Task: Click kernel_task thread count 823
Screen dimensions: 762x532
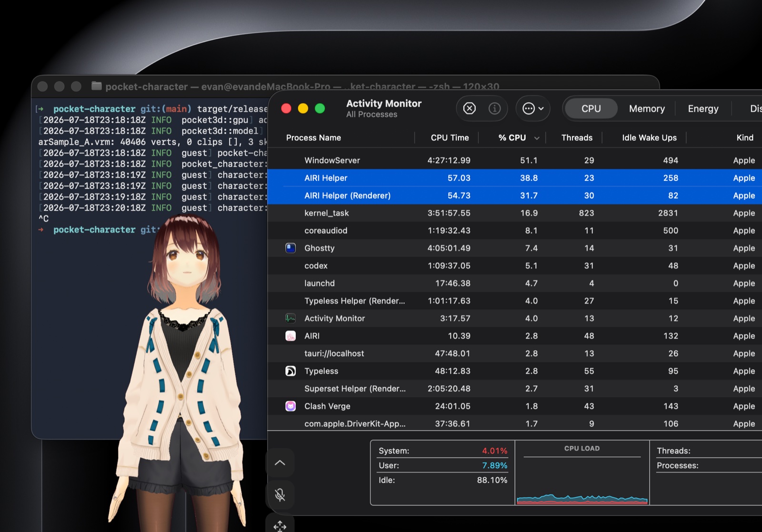Action: coord(586,213)
